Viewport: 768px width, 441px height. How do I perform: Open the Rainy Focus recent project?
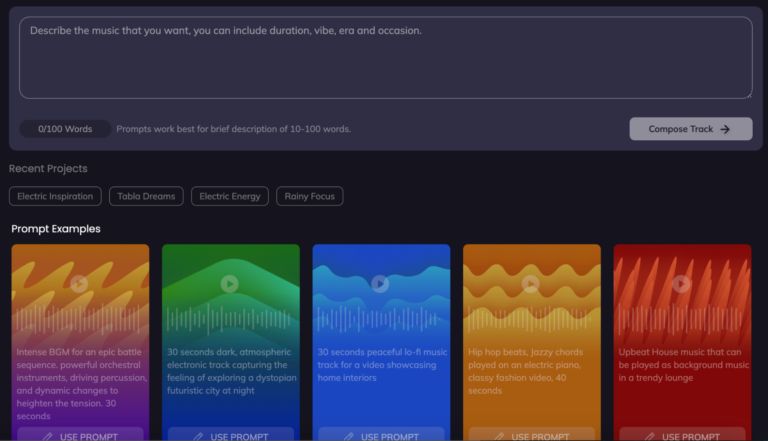[309, 196]
